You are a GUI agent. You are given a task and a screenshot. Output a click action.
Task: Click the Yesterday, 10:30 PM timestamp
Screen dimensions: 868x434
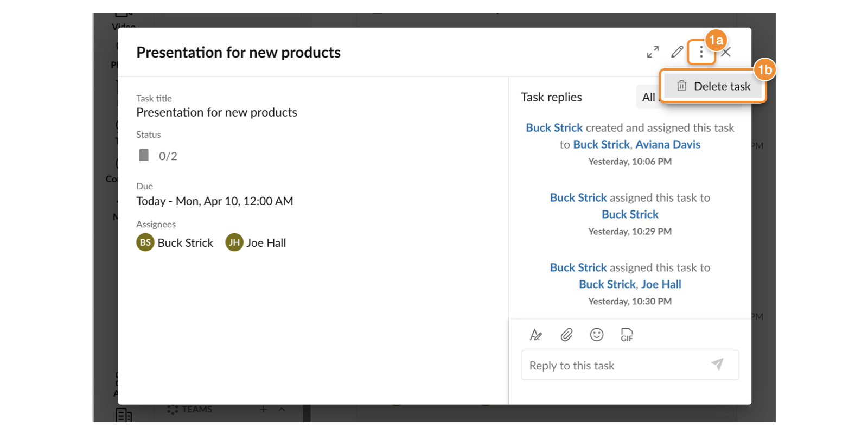[x=630, y=302]
